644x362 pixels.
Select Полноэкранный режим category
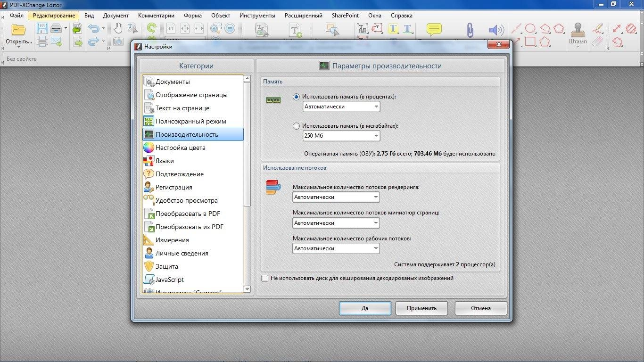tap(193, 121)
